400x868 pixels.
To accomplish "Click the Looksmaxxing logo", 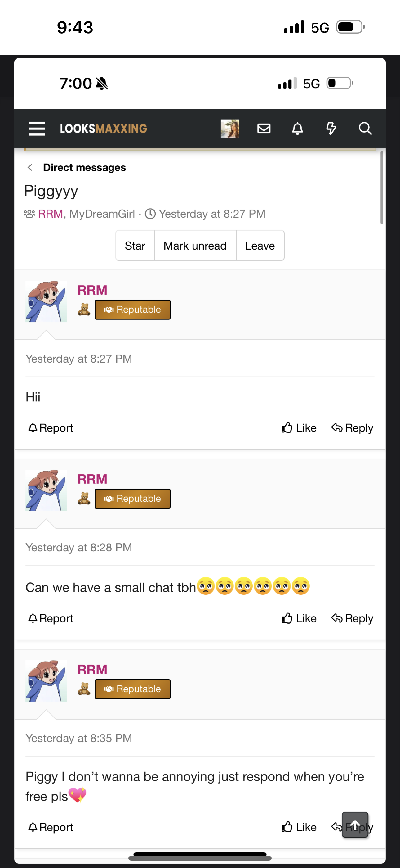I will pos(103,129).
